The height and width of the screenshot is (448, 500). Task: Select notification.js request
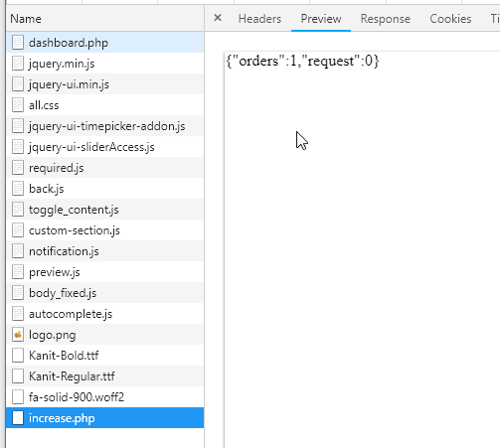coord(105,251)
